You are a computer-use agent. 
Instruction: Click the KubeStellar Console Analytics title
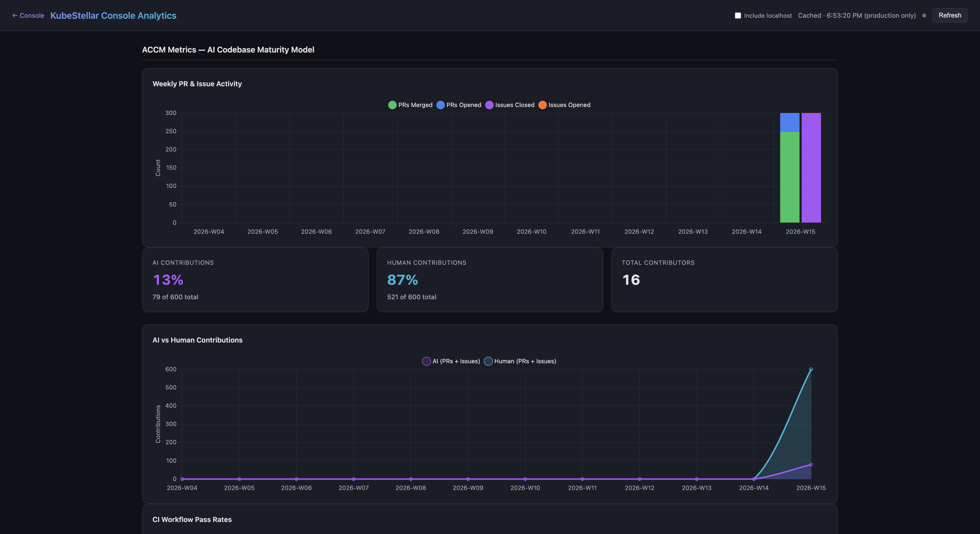tap(113, 15)
